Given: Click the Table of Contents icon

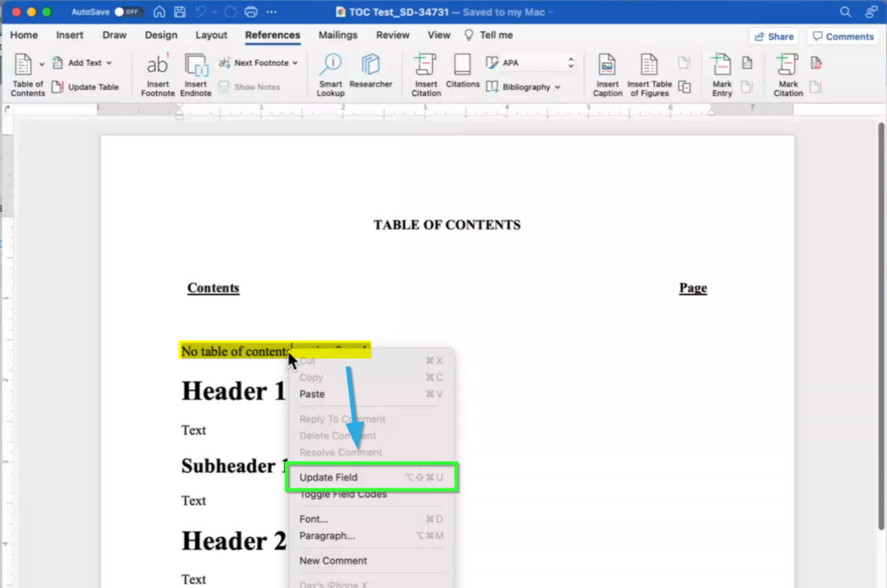Looking at the screenshot, I should (23, 66).
